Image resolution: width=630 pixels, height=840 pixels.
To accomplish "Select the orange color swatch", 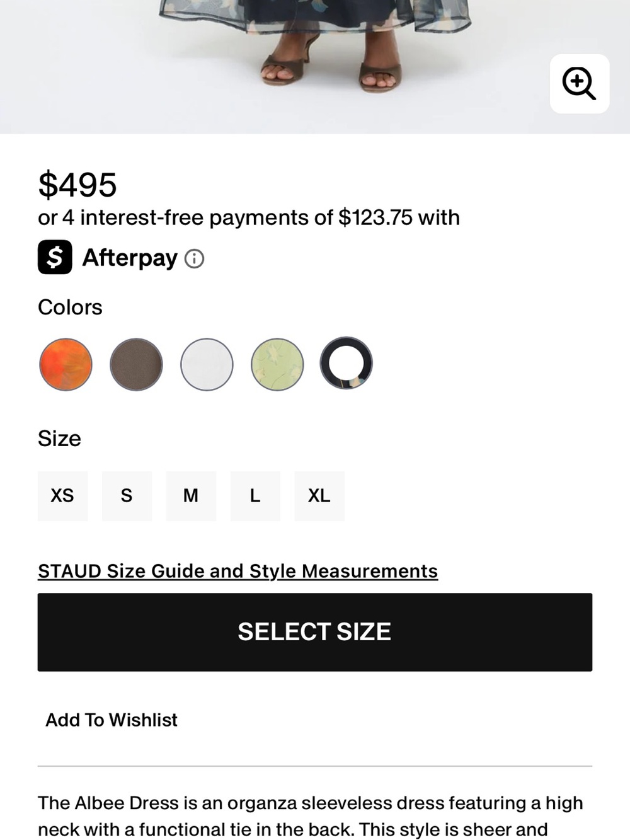I will point(66,364).
